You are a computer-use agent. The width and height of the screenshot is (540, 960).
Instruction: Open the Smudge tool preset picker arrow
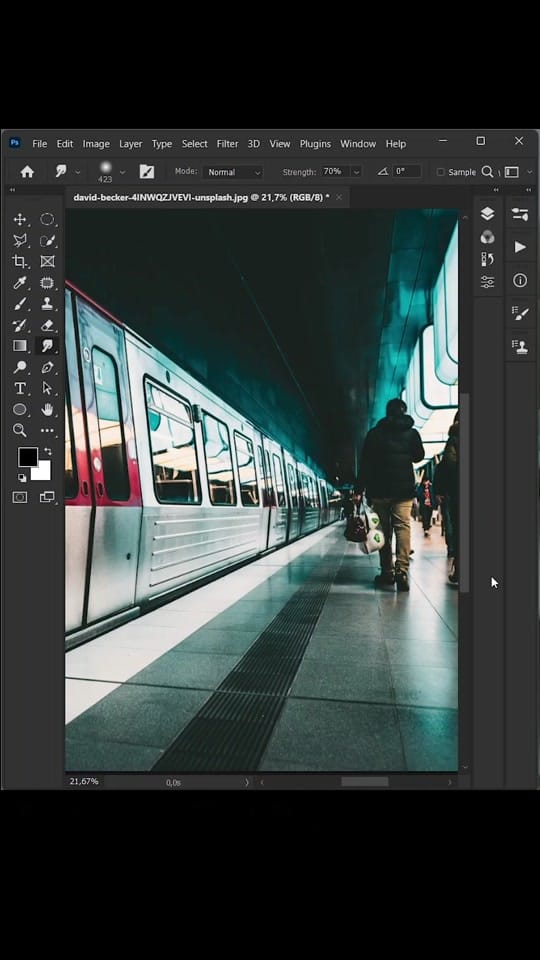tap(77, 173)
